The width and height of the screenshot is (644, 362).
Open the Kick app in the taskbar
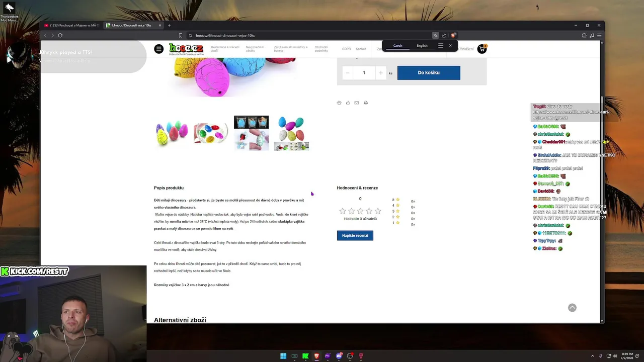click(x=305, y=356)
